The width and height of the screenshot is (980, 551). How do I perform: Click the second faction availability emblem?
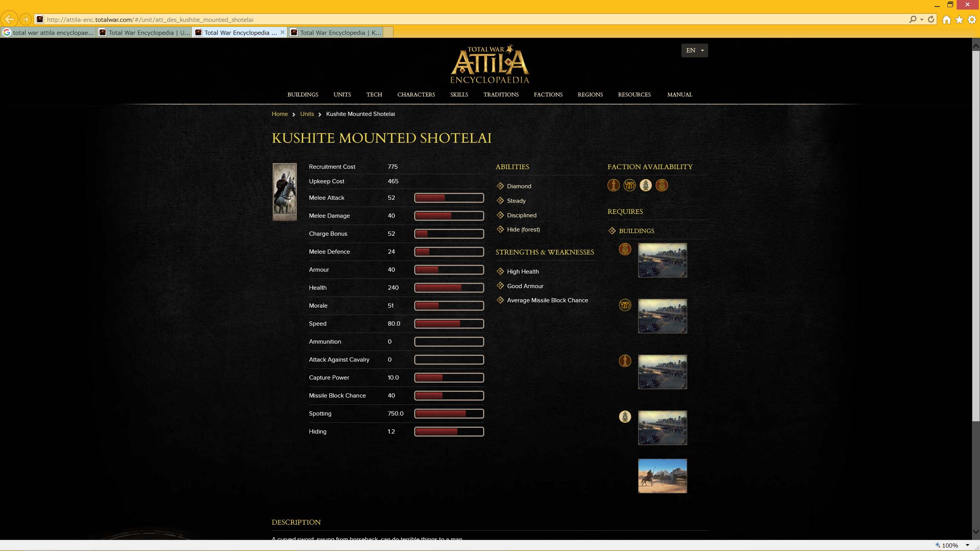tap(630, 185)
